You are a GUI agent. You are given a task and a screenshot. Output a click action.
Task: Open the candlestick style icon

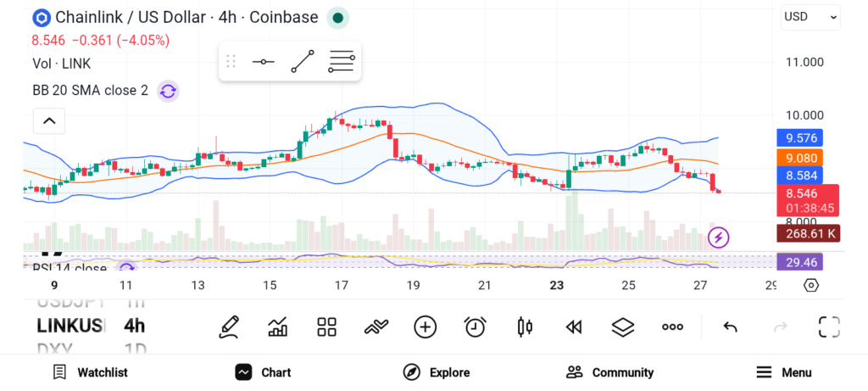tap(524, 327)
